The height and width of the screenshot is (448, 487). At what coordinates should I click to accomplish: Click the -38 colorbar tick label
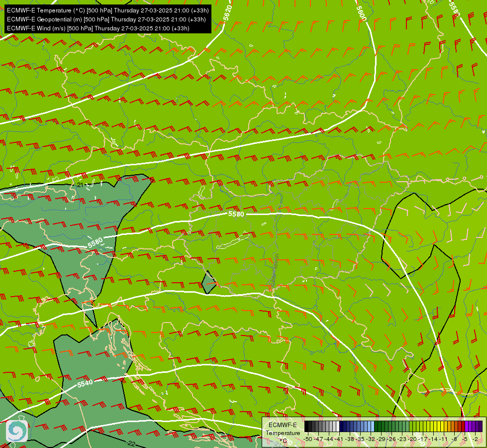click(x=350, y=439)
